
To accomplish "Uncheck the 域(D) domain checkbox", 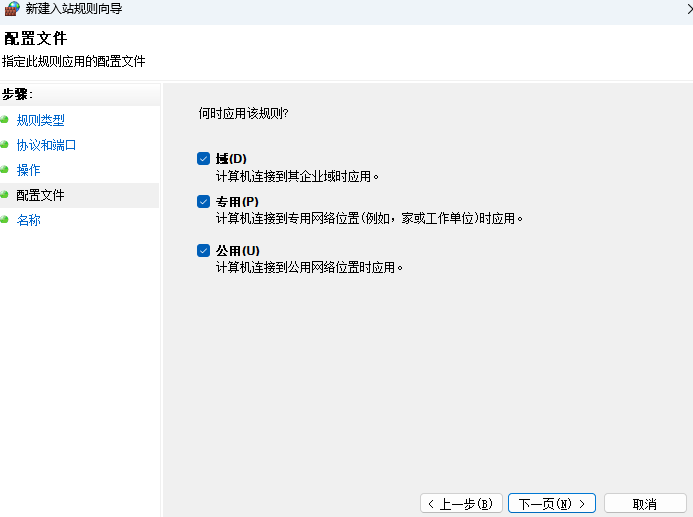I will tap(203, 159).
